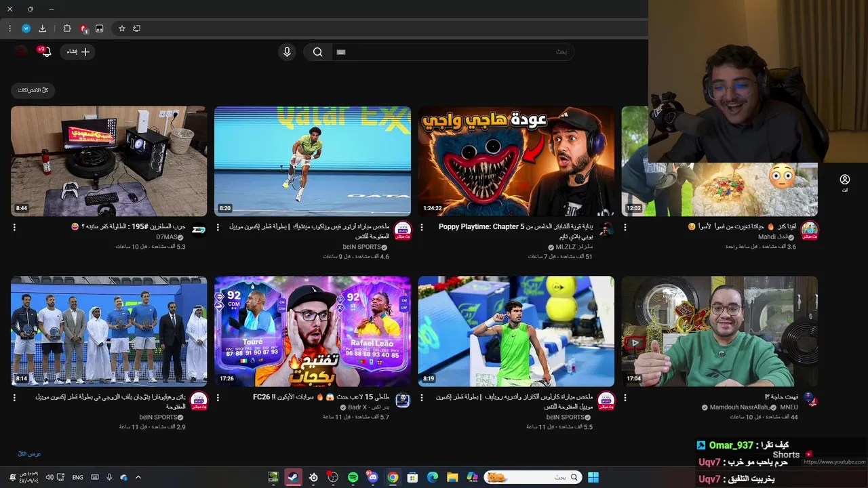Click the YouTube search box
The height and width of the screenshot is (488, 868).
pos(452,52)
